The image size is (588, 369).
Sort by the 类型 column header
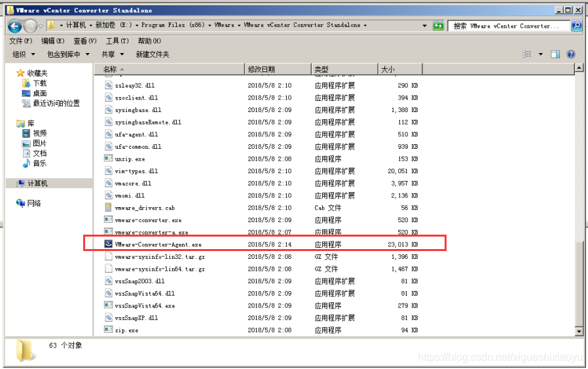pos(344,69)
